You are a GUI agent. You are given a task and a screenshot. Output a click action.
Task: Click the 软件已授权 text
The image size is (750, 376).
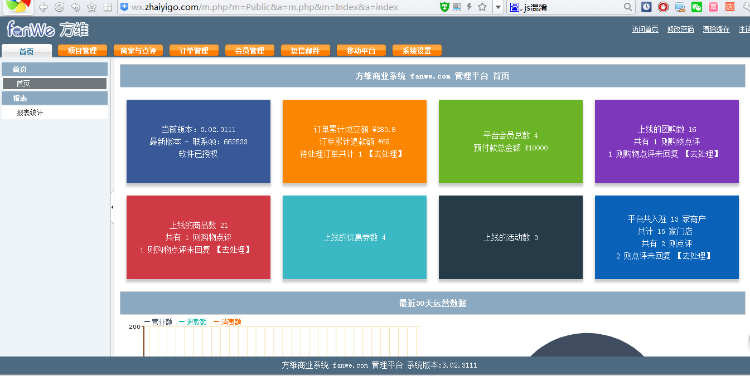coord(198,154)
